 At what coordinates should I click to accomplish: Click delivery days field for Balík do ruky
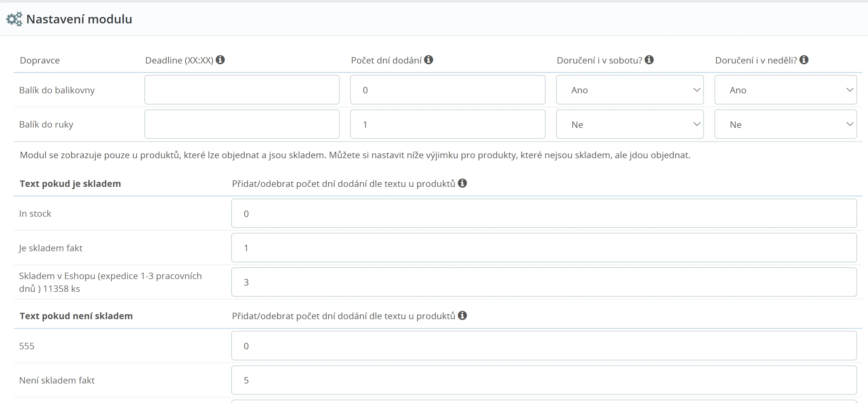click(x=447, y=124)
